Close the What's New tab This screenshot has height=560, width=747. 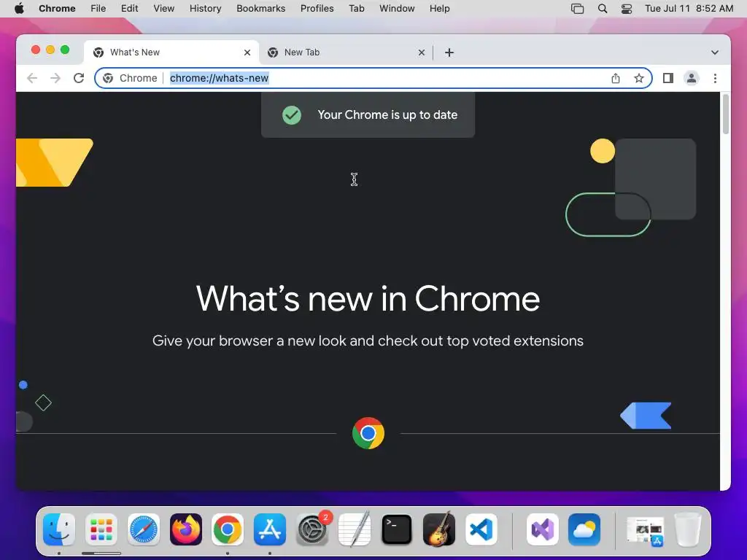(x=247, y=52)
